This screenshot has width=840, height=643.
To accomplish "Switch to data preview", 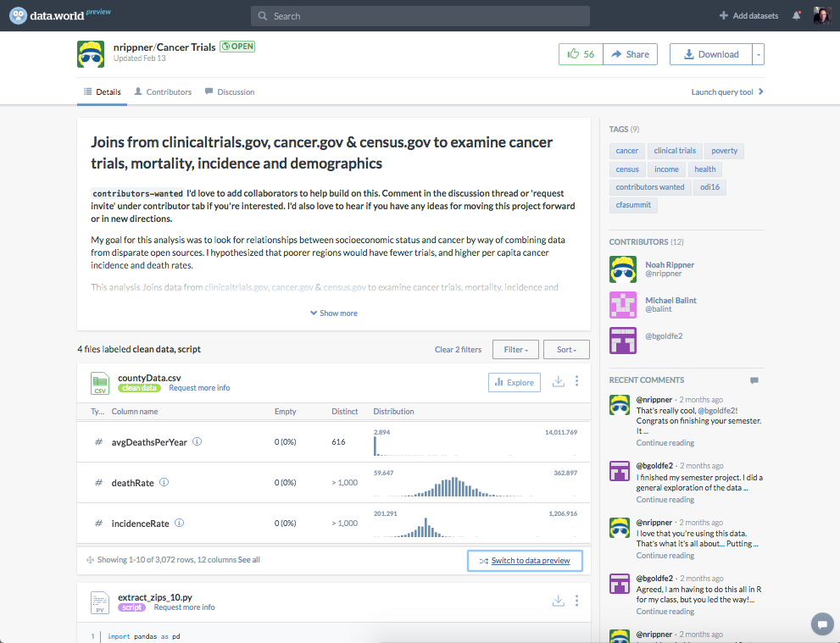I will click(525, 561).
